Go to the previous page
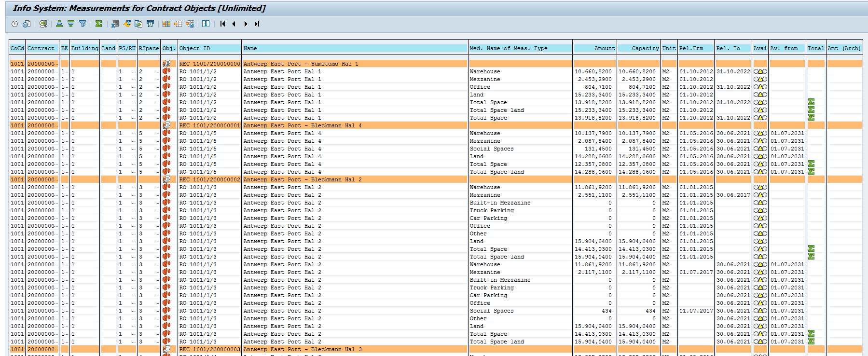 coord(234,24)
